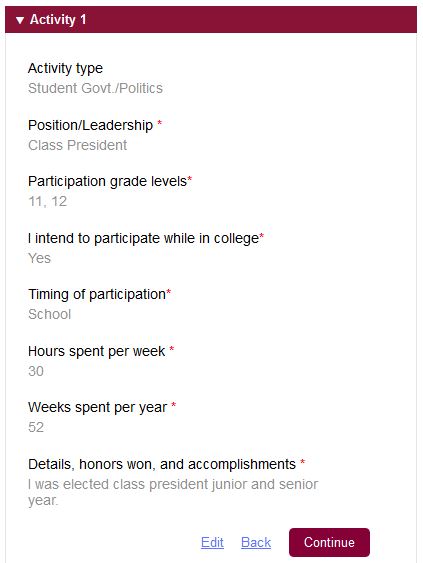Click 'I intend to participate while in college'

tap(144, 238)
